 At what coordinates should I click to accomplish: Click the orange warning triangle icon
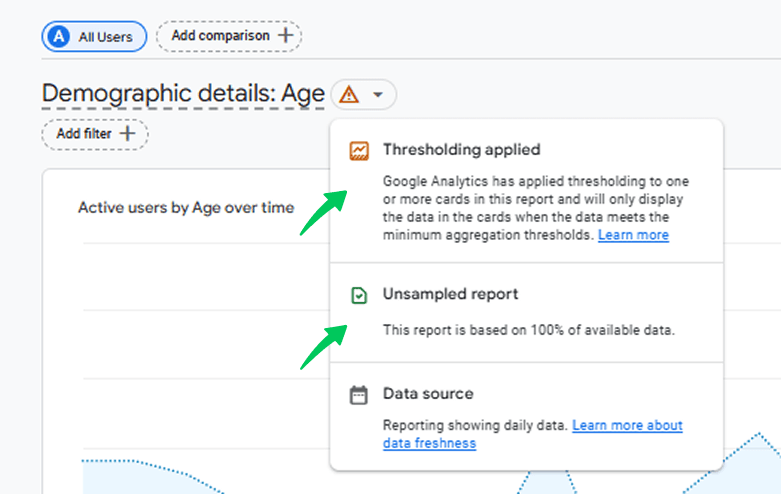[x=348, y=95]
